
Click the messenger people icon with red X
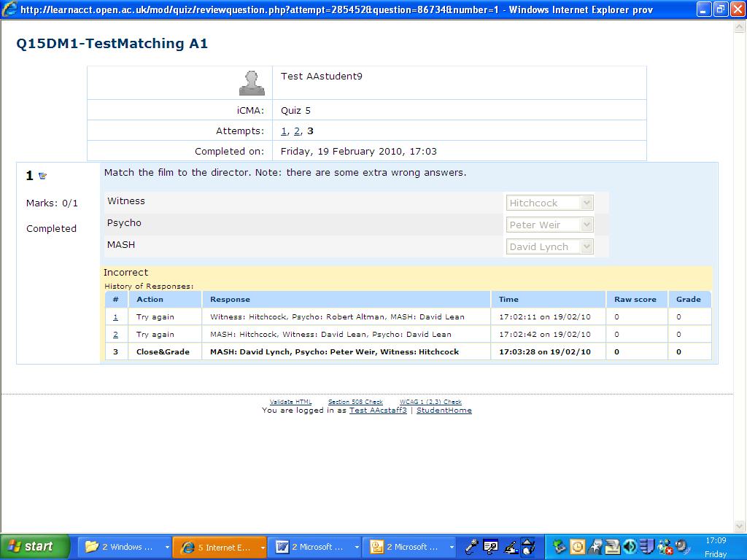(665, 547)
